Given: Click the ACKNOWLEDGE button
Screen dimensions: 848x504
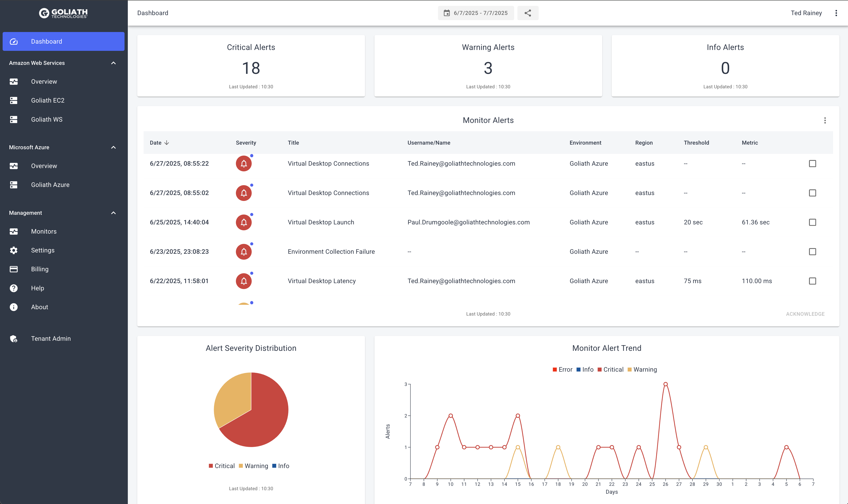Looking at the screenshot, I should click(x=805, y=314).
